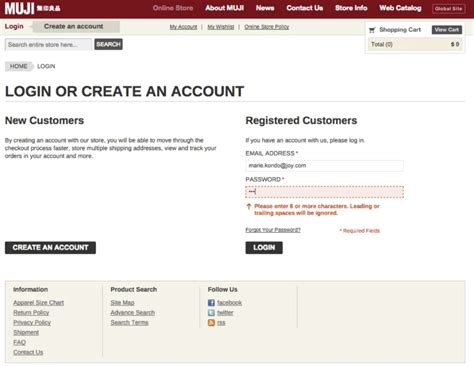Viewport: 474px width, 367px height.
Task: Open the Privacy Policy link
Action: [32, 323]
